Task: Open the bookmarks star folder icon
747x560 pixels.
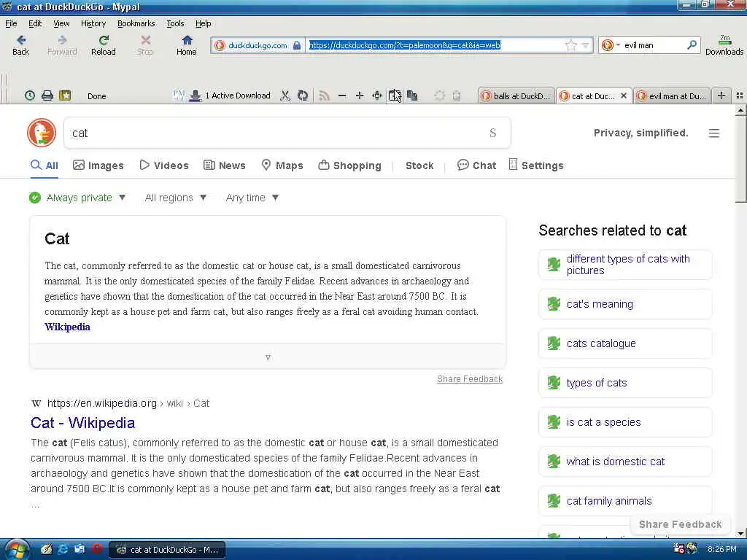Action: click(x=65, y=96)
